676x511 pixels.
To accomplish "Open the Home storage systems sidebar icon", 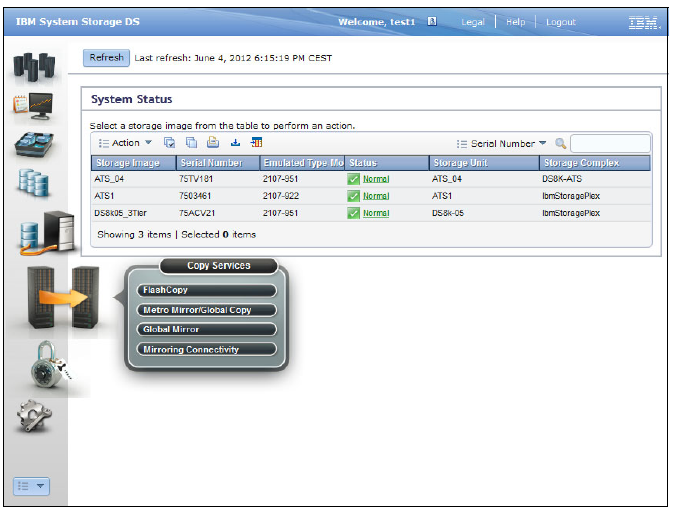I will (x=34, y=66).
